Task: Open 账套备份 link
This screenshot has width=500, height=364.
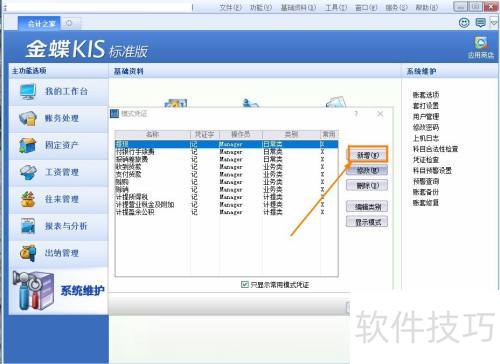Action: pos(426,192)
